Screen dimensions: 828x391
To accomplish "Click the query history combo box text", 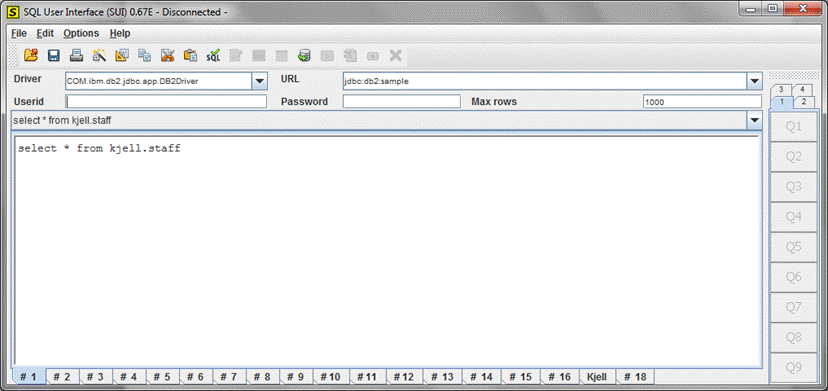I will pos(62,120).
